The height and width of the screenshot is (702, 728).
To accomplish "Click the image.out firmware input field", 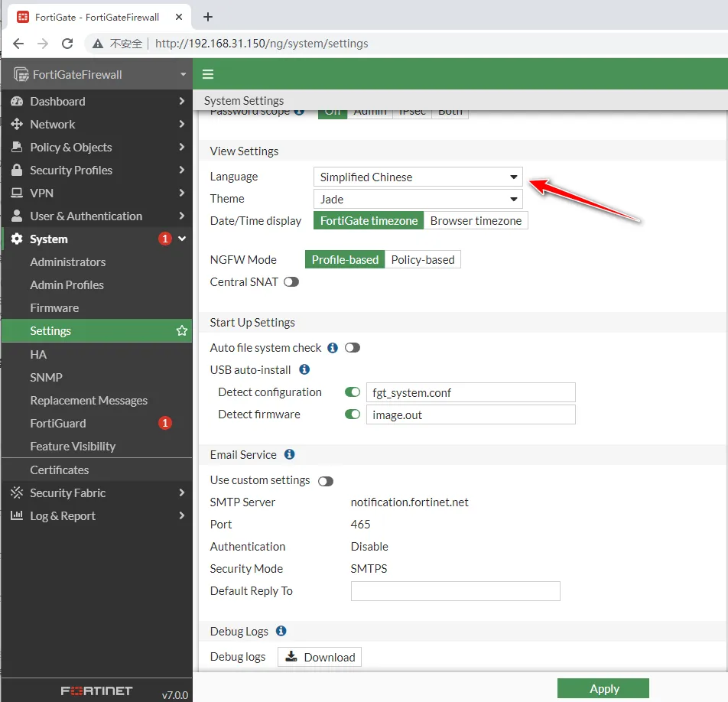I will click(471, 414).
